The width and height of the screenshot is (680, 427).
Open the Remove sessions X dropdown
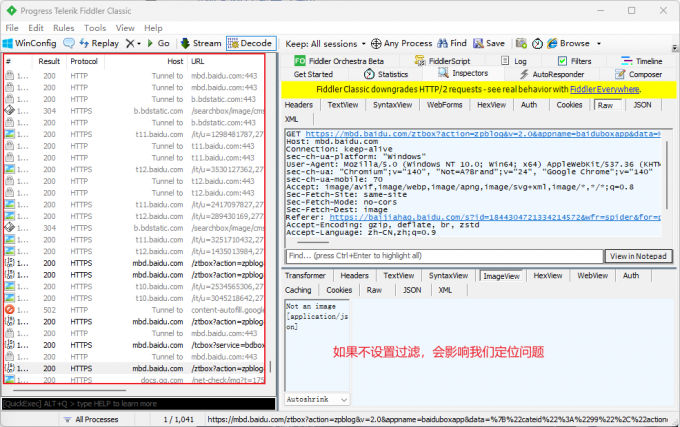tap(136, 44)
